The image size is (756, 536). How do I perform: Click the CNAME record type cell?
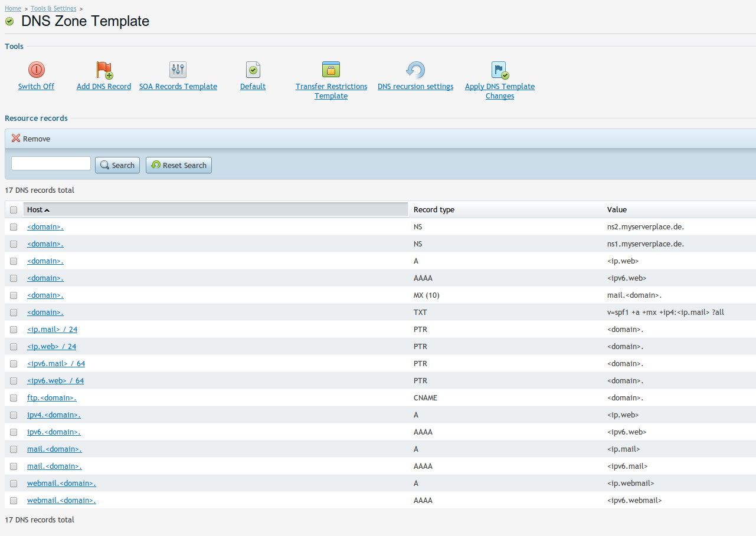426,398
